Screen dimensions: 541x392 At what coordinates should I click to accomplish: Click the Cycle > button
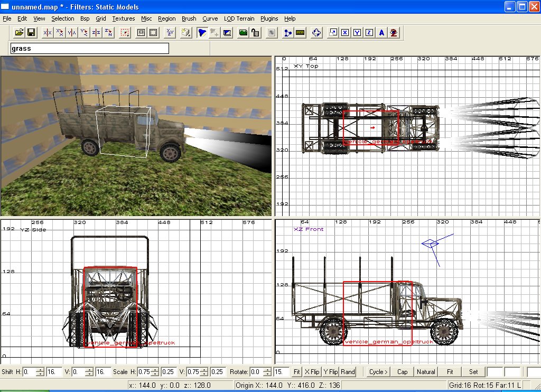coord(378,372)
